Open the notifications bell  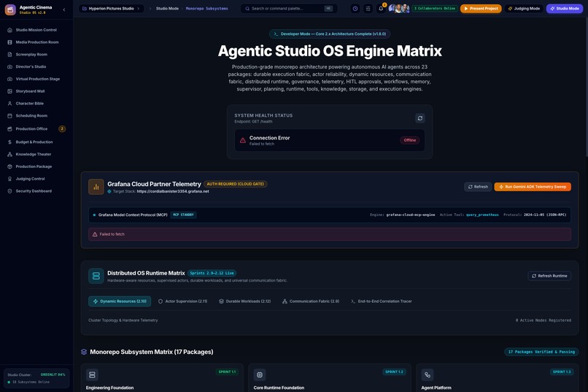(x=381, y=8)
